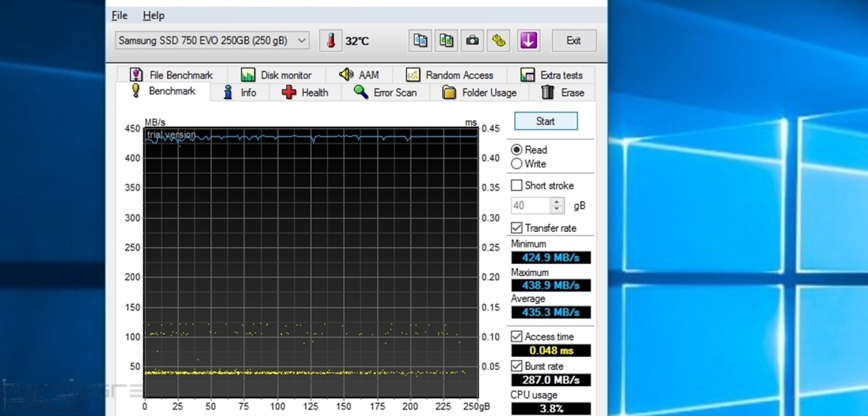This screenshot has width=868, height=416.
Task: Click the Maximum label
Action: tap(530, 273)
